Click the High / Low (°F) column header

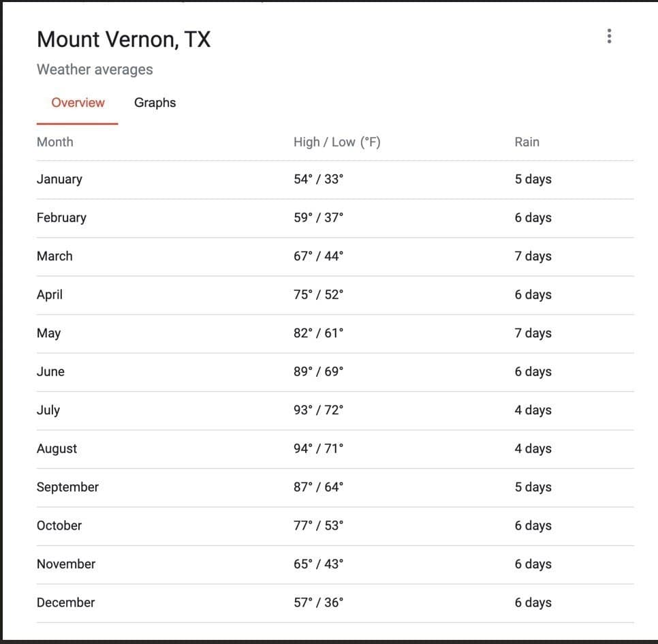coord(337,142)
